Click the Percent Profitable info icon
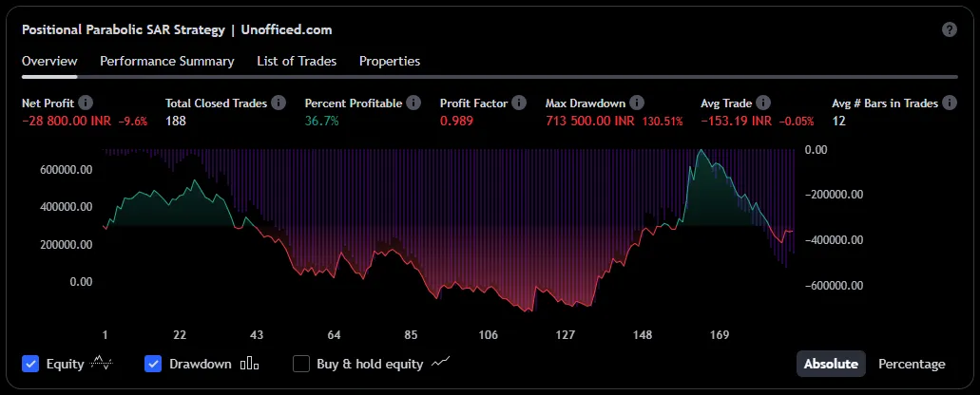 [413, 103]
